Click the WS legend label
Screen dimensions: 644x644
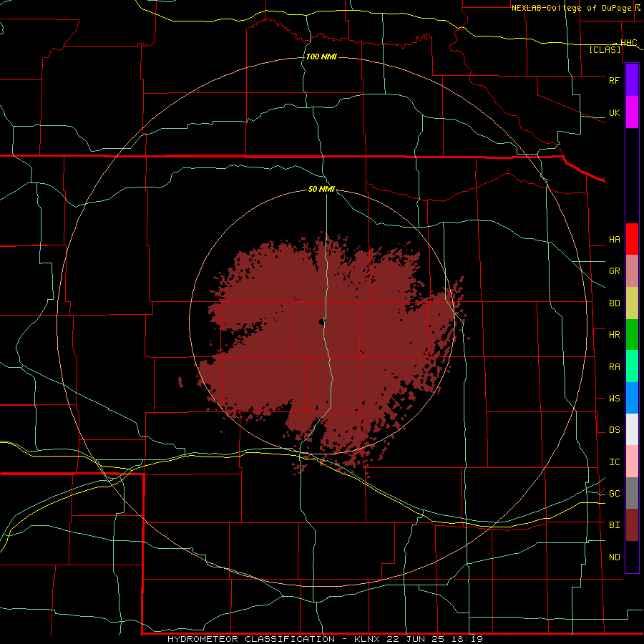coord(614,399)
